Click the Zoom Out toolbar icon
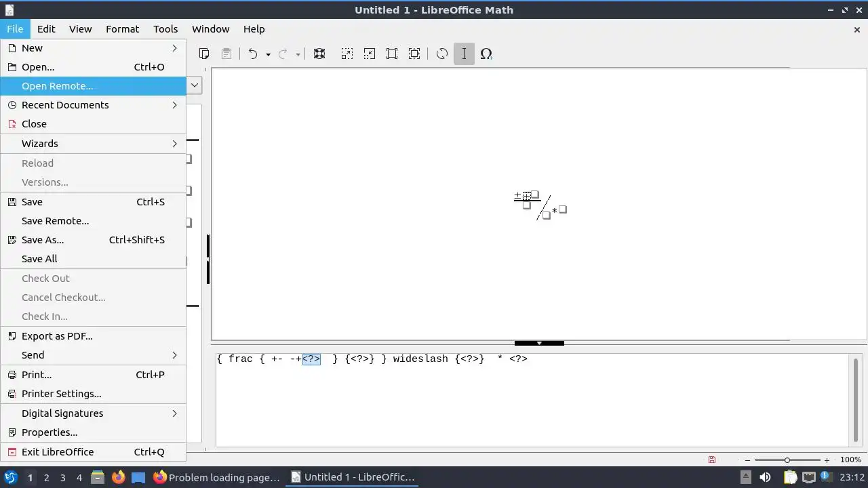Image resolution: width=868 pixels, height=488 pixels. 369,54
